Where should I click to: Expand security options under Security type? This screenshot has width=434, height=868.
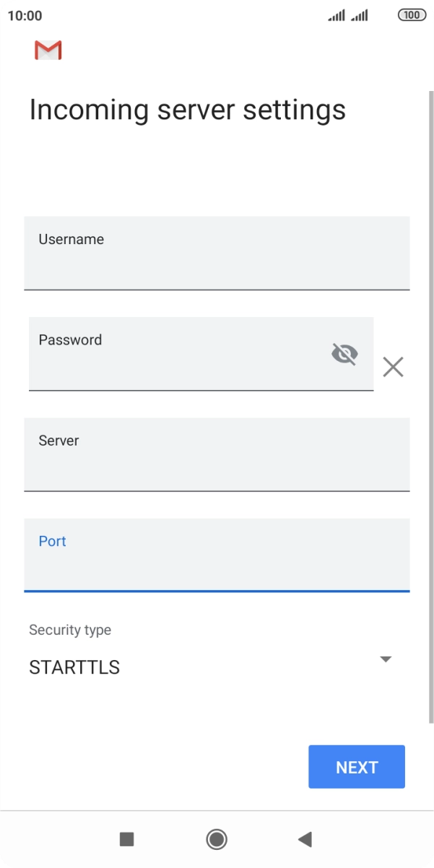(386, 659)
